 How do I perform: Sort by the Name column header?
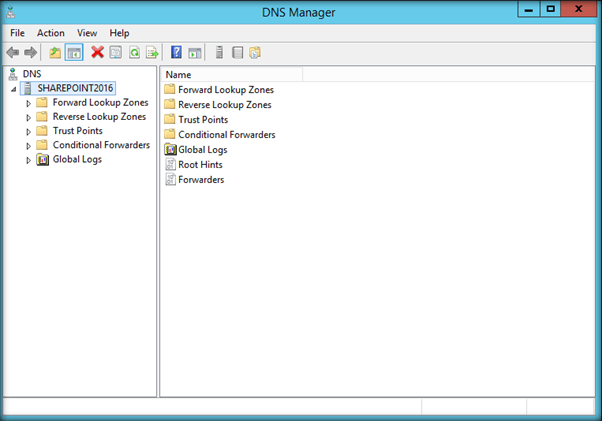point(232,74)
